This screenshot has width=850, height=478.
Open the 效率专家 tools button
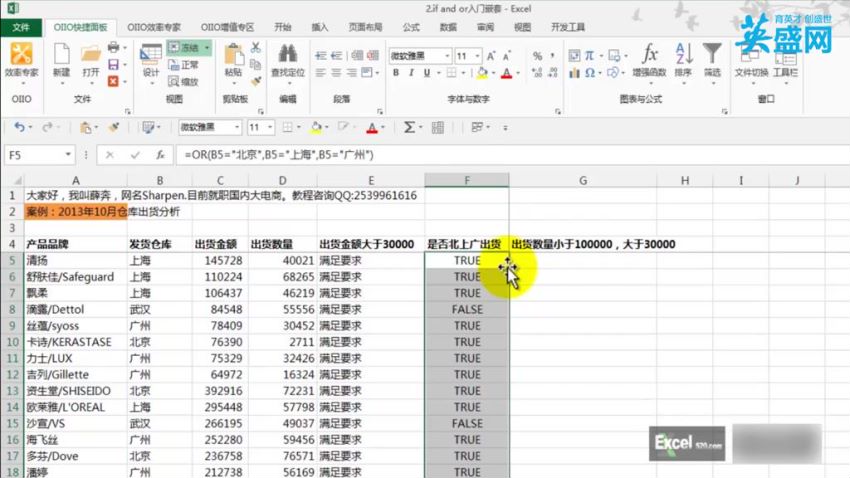click(x=22, y=61)
